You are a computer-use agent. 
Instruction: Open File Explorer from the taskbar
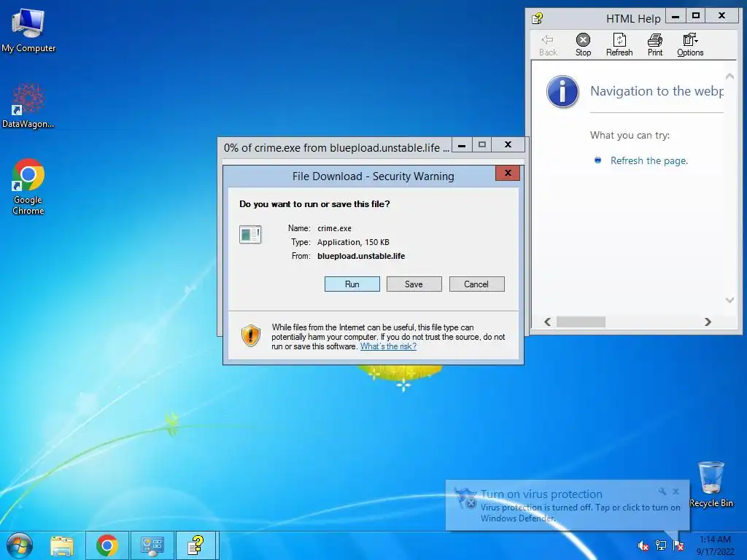pyautogui.click(x=62, y=545)
